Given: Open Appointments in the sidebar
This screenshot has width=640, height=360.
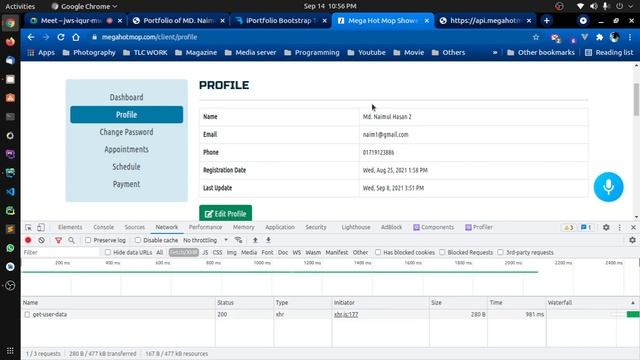Looking at the screenshot, I should (x=127, y=149).
